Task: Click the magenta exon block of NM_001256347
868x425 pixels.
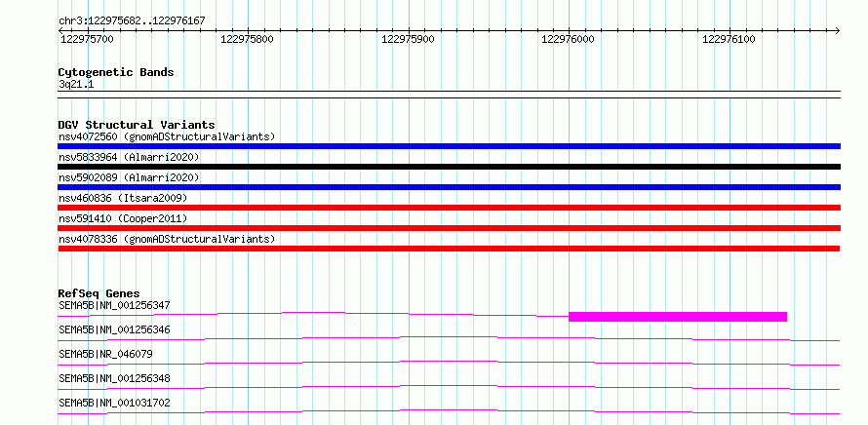Action: click(x=678, y=317)
